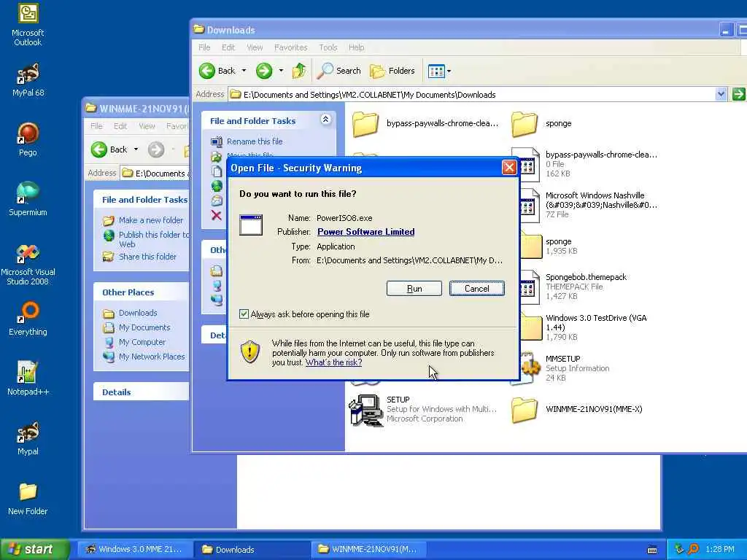Switch to Windows 3.0 MME taskbar button
Viewport: 747px width, 560px height.
click(x=134, y=550)
